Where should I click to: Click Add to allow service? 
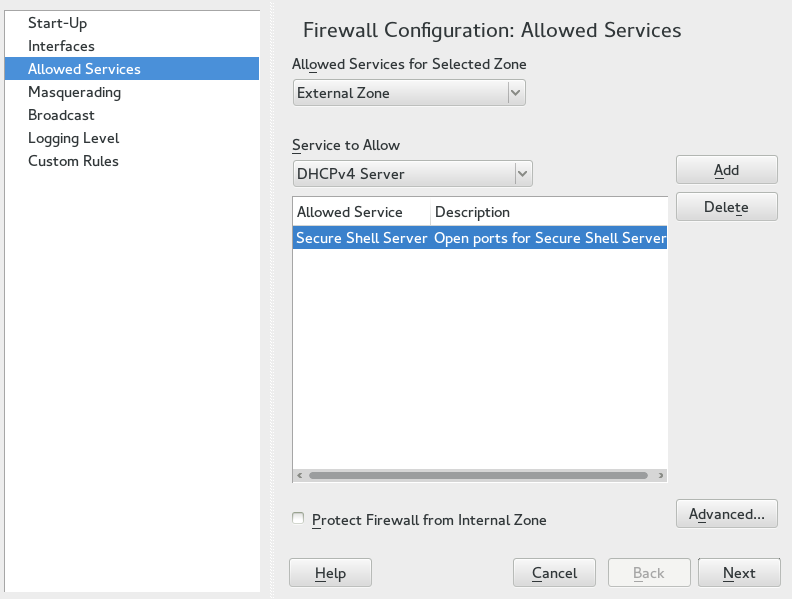[726, 170]
